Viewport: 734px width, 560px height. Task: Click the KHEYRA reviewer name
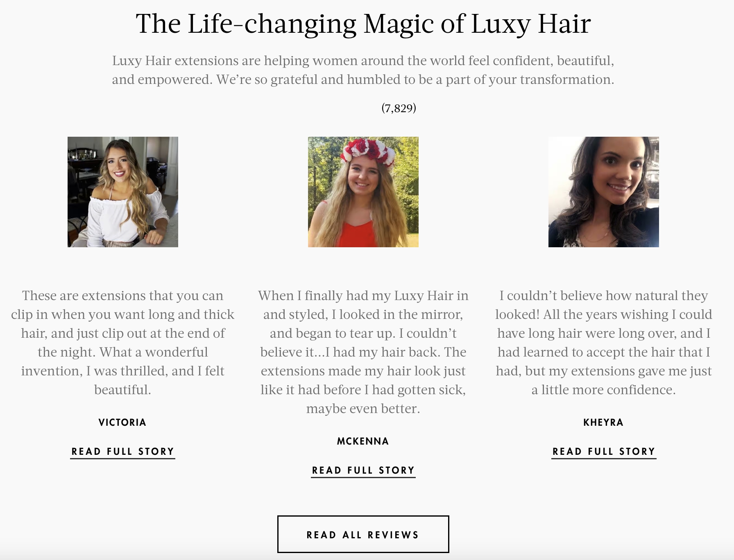(603, 422)
